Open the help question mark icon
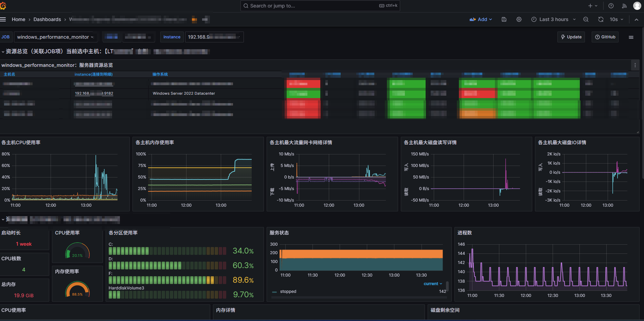This screenshot has height=321, width=644. (x=611, y=6)
